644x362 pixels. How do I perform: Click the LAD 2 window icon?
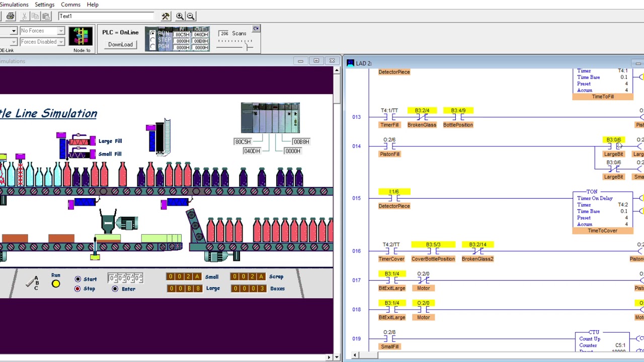click(350, 63)
